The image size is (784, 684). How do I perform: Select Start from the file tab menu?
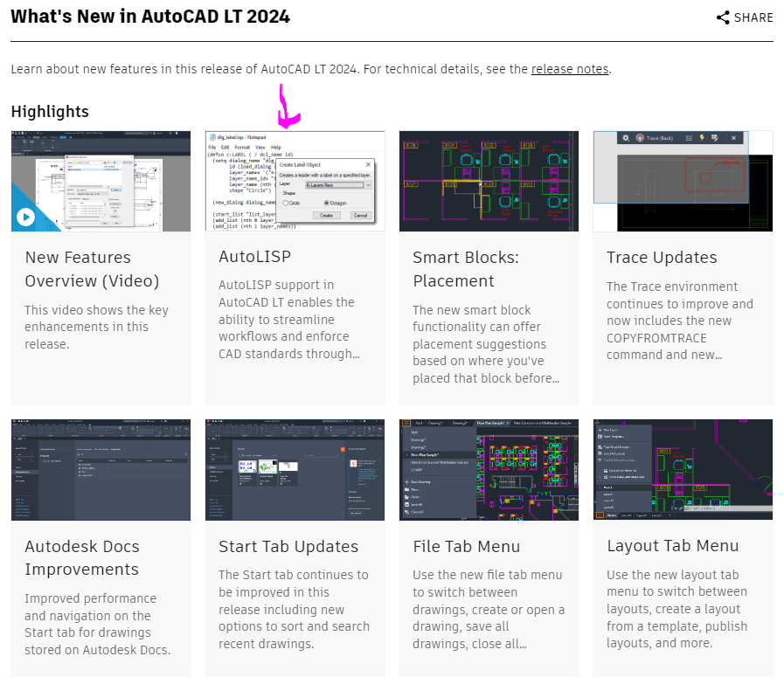(x=413, y=432)
